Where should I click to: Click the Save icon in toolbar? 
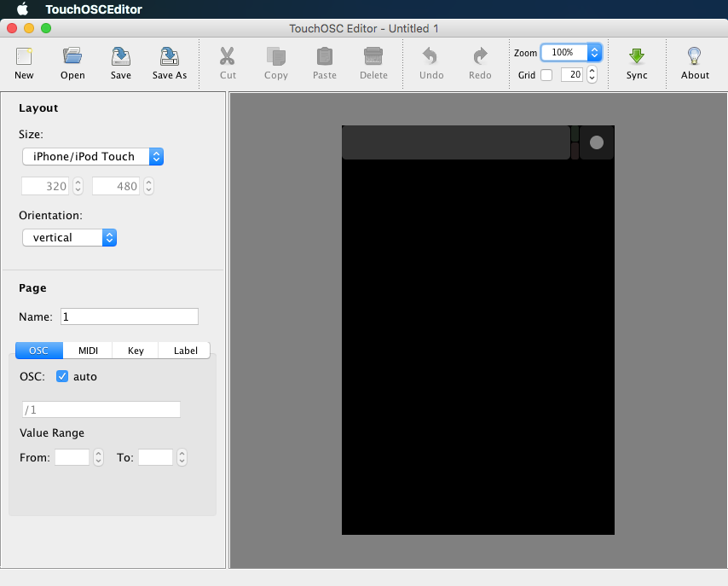click(121, 58)
